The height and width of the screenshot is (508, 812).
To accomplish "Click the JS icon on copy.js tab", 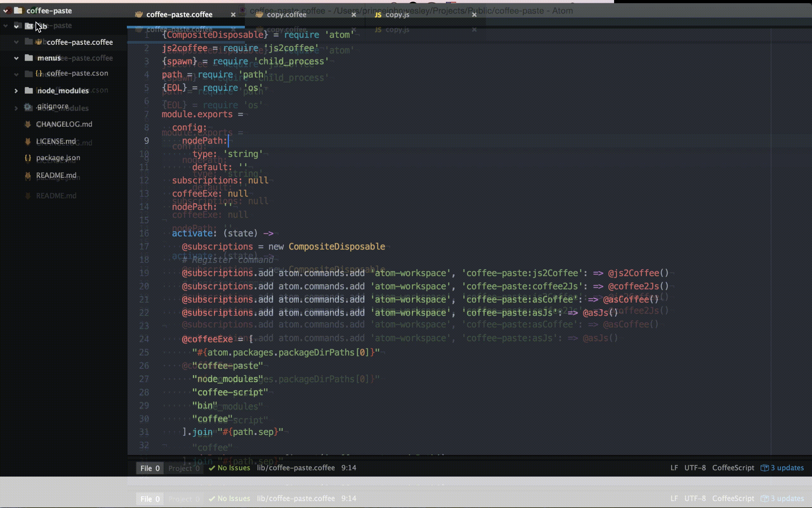I will [x=378, y=15].
